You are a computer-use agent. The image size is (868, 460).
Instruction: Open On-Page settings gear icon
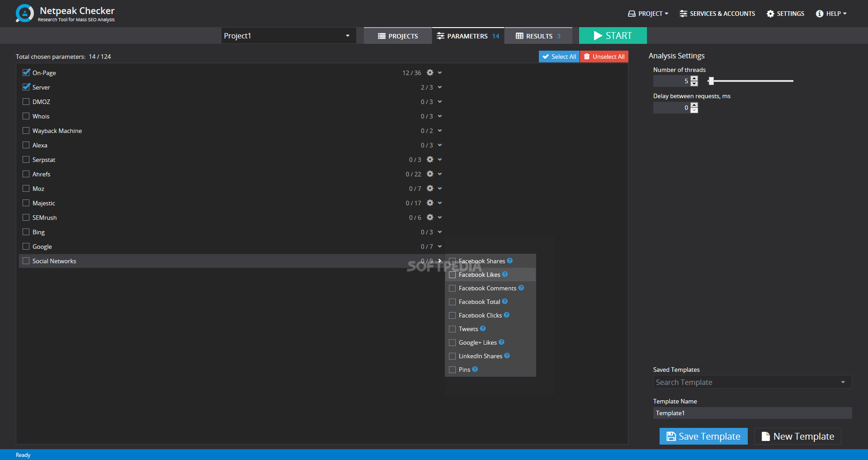[430, 72]
